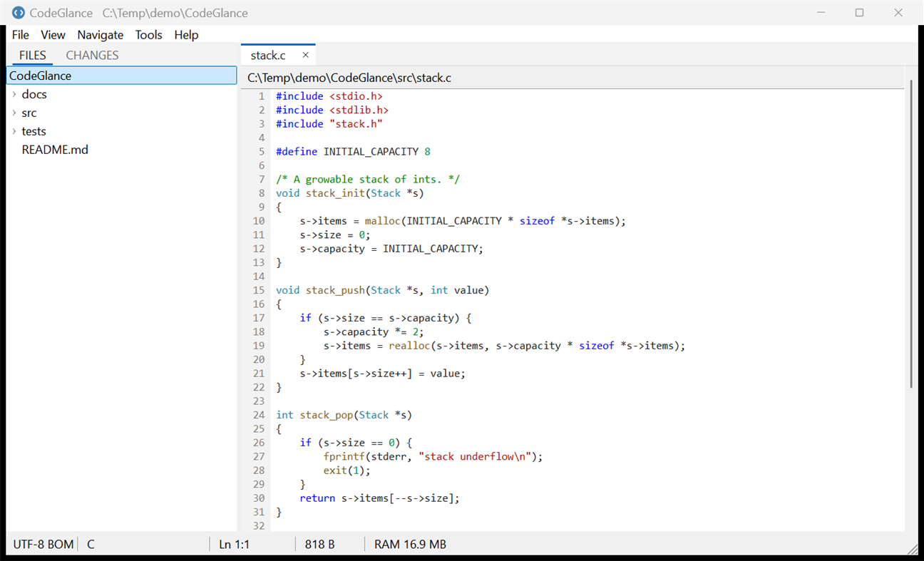
Task: Click the stack_push function name
Action: 335,290
